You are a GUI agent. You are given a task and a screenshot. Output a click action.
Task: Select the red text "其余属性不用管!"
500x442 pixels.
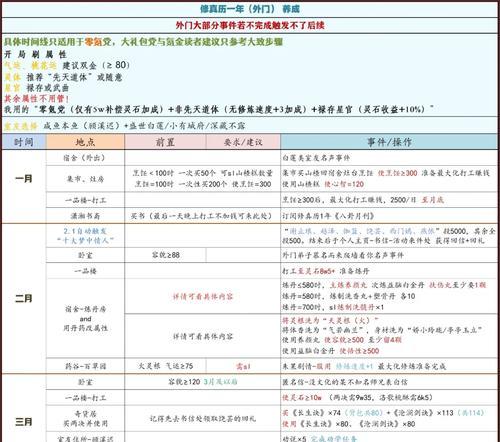click(x=36, y=99)
